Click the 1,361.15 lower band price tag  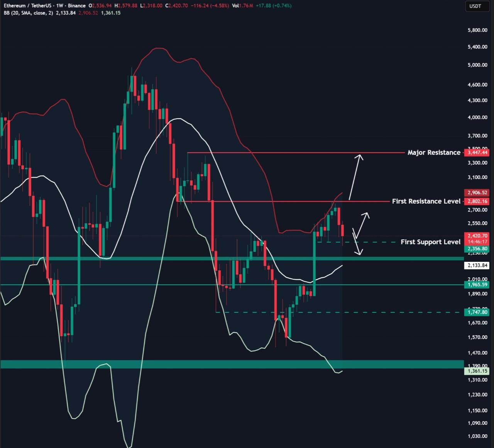477,371
